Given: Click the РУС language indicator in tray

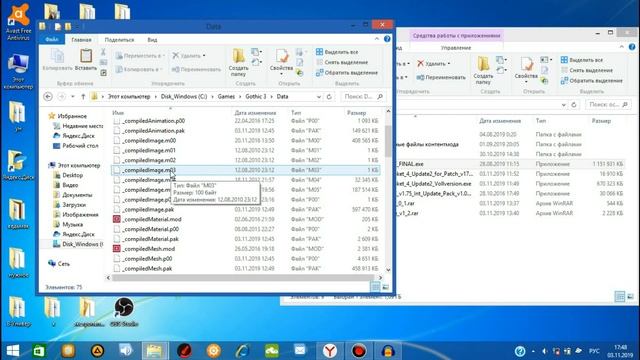Looking at the screenshot, I should point(595,351).
